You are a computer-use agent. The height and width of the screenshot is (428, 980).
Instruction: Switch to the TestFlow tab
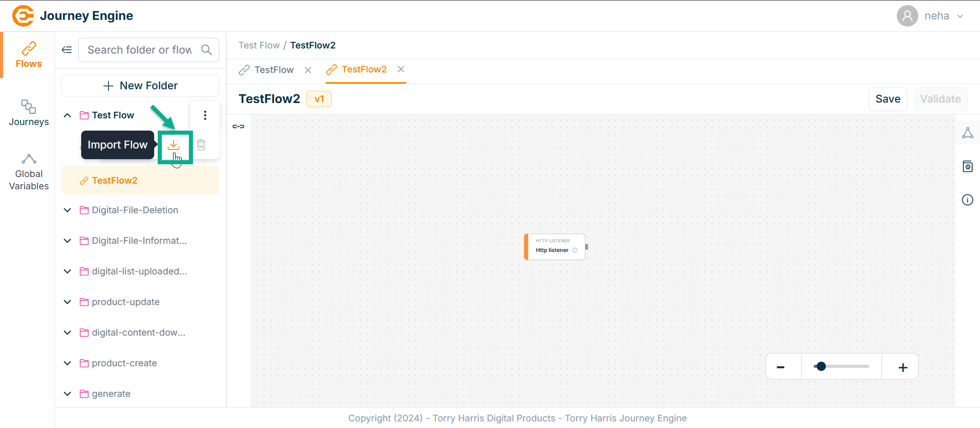(x=274, y=70)
